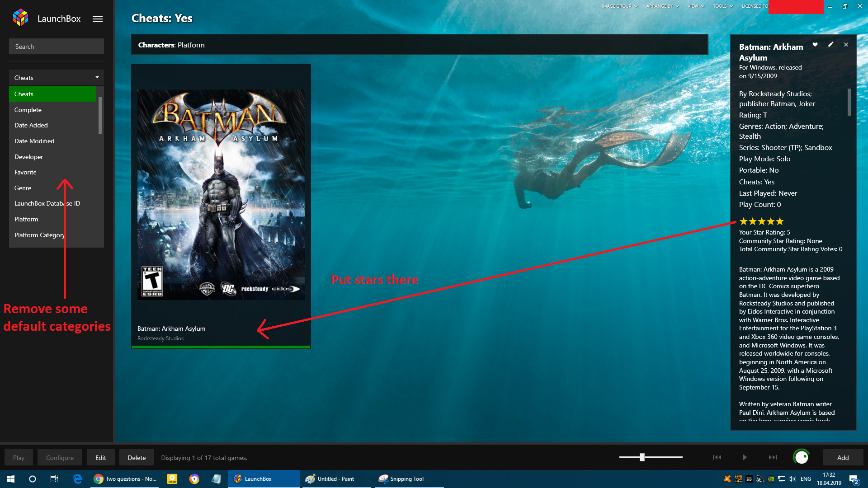The width and height of the screenshot is (868, 488).
Task: Open the yellow Player app on taskbar
Action: tap(172, 479)
